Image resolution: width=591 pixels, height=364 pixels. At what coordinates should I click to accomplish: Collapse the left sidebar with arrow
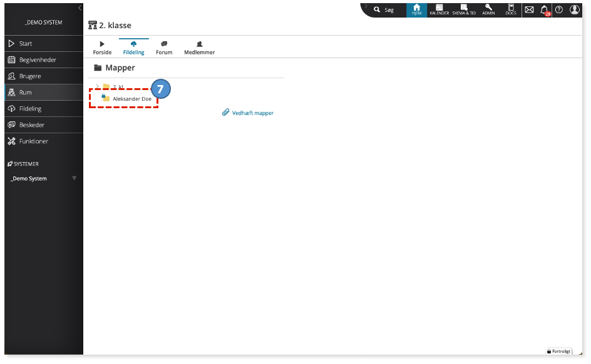click(x=80, y=8)
